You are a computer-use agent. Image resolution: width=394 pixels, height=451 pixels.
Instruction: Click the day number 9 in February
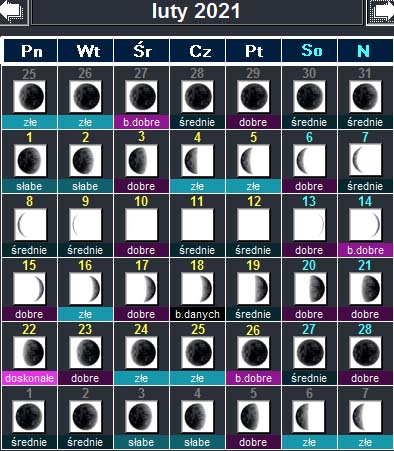[86, 201]
